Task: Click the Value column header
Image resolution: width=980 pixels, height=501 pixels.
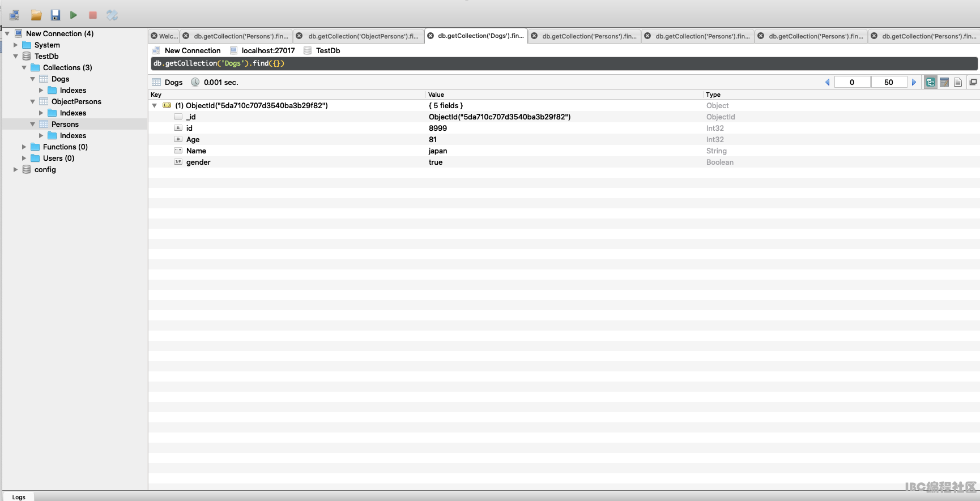Action: (564, 95)
